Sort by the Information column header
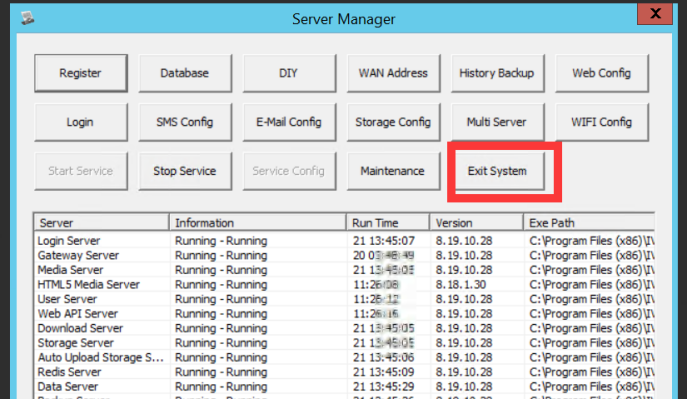Image resolution: width=687 pixels, height=399 pixels. pos(258,223)
